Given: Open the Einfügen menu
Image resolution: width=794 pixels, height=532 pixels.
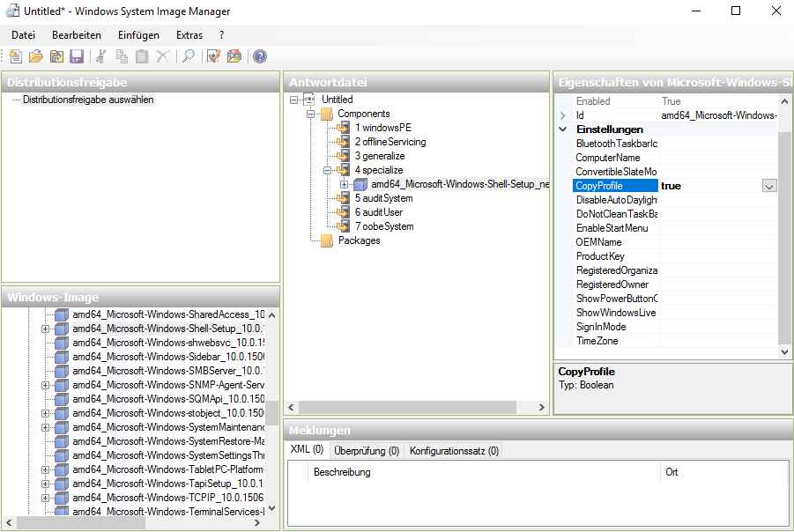Looking at the screenshot, I should coord(138,35).
